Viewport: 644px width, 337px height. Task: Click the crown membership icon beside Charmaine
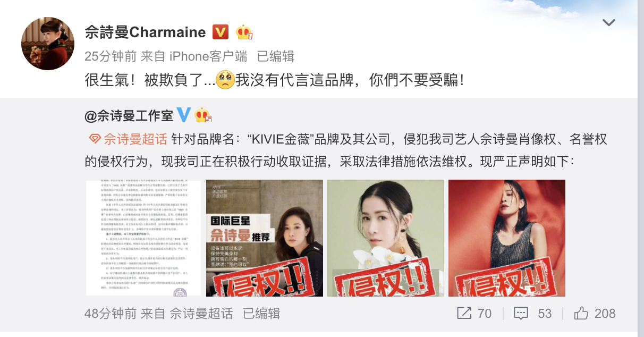244,32
